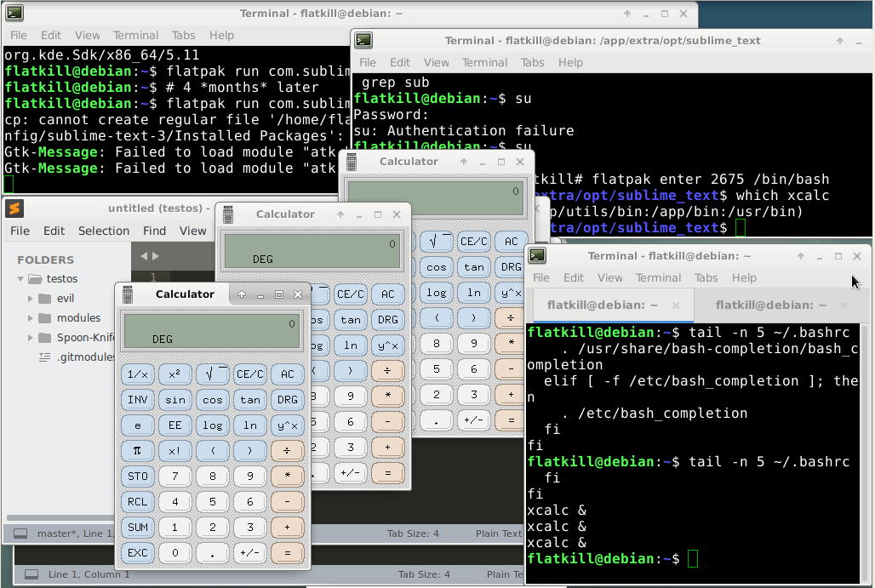Screen dimensions: 875x588
Task: Click the tab navigation left arrow in Sublime
Action: click(x=144, y=256)
